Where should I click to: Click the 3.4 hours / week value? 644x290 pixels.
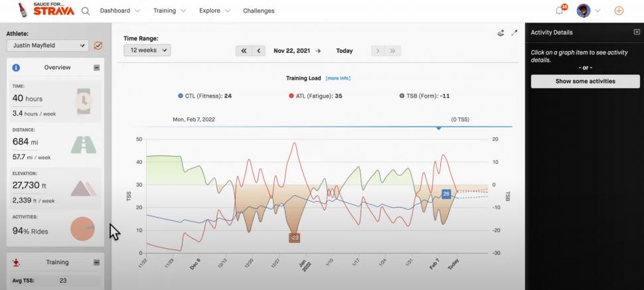click(x=34, y=113)
